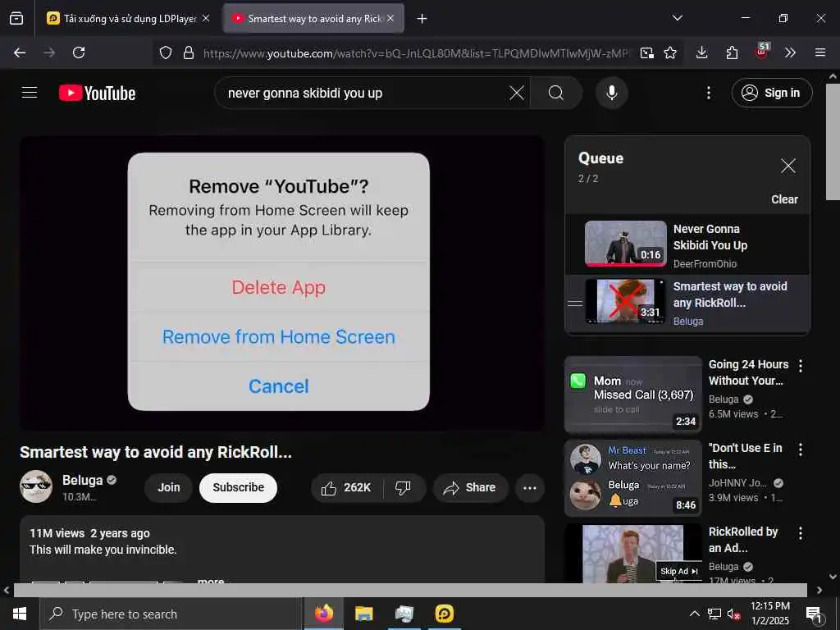Click the video player area
Screen dimensions: 840x630
(x=282, y=283)
